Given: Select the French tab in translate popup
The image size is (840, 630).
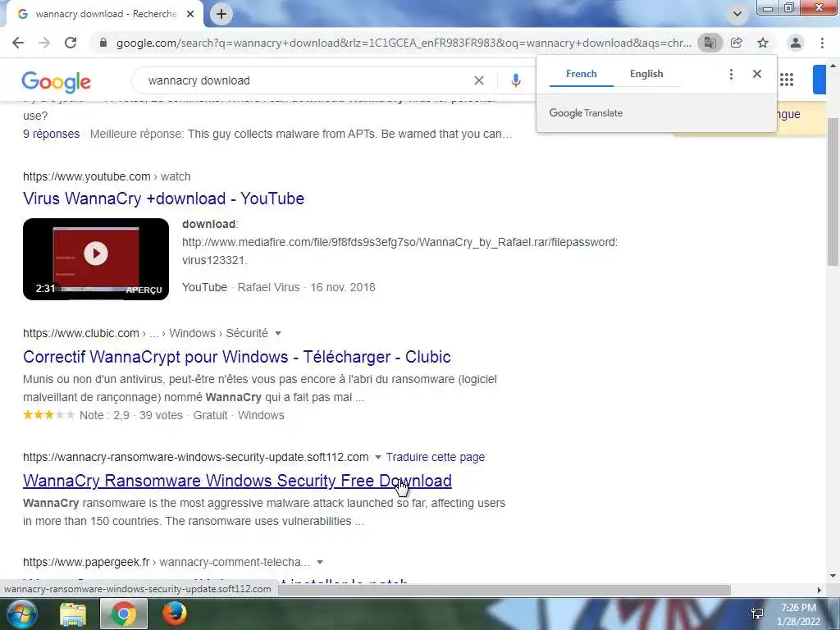Looking at the screenshot, I should click(582, 74).
